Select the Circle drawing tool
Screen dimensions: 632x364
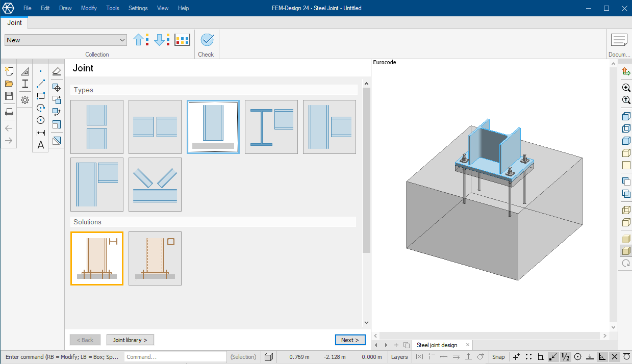[x=41, y=120]
